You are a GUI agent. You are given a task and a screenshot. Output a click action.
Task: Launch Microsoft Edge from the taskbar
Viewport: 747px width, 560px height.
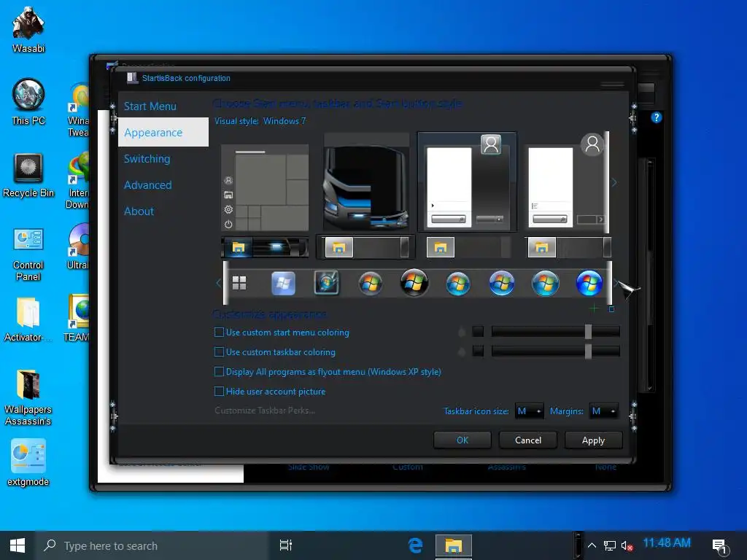click(x=415, y=545)
